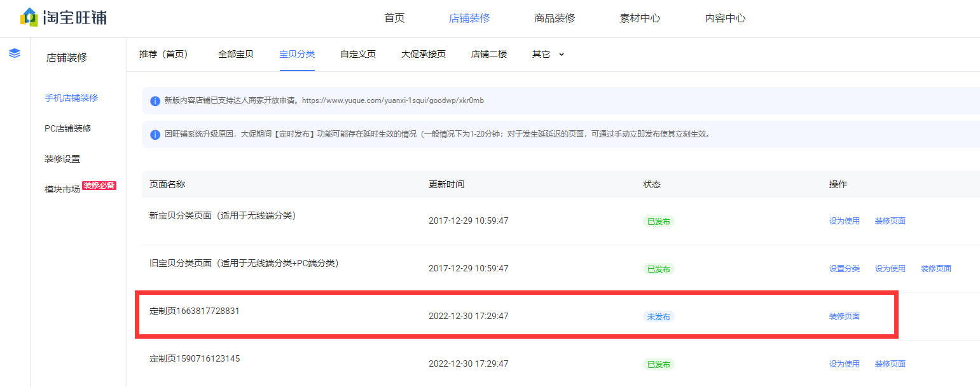Open PC店铺装修 in sidebar
Image resolution: width=980 pixels, height=387 pixels.
pos(68,128)
